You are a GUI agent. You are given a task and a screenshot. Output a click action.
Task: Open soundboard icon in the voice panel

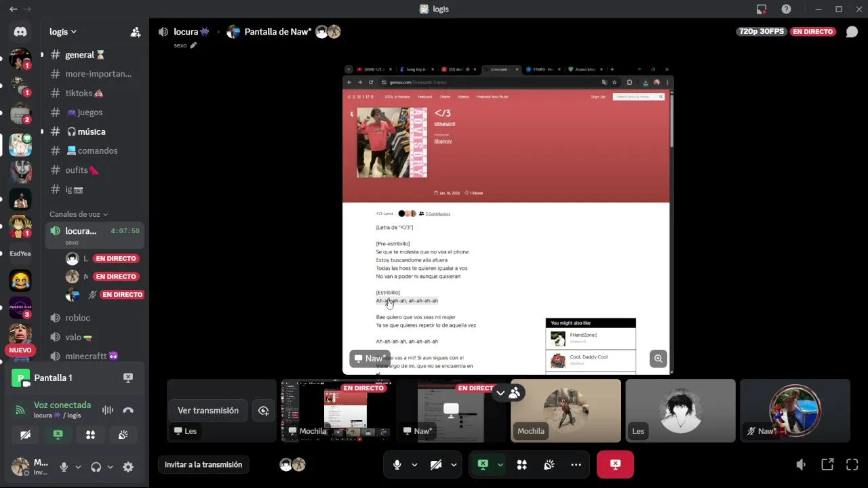click(x=123, y=435)
